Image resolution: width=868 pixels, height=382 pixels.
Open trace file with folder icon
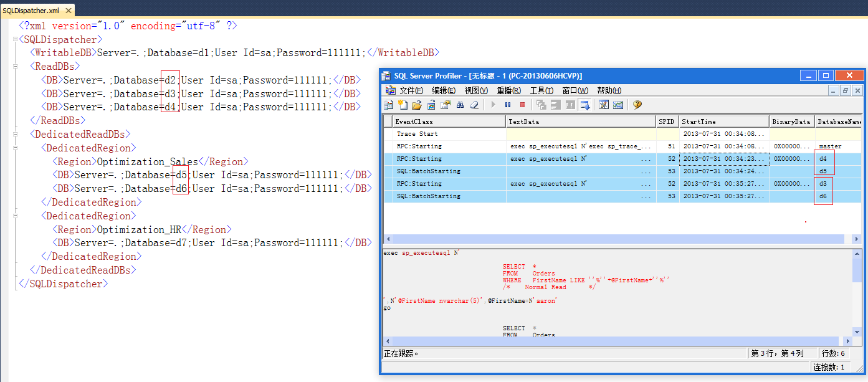click(x=417, y=105)
